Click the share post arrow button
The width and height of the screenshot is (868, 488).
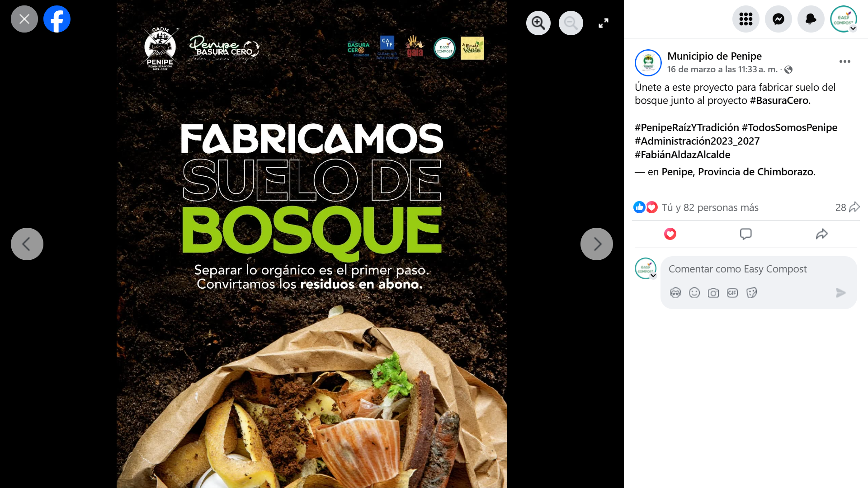(821, 234)
